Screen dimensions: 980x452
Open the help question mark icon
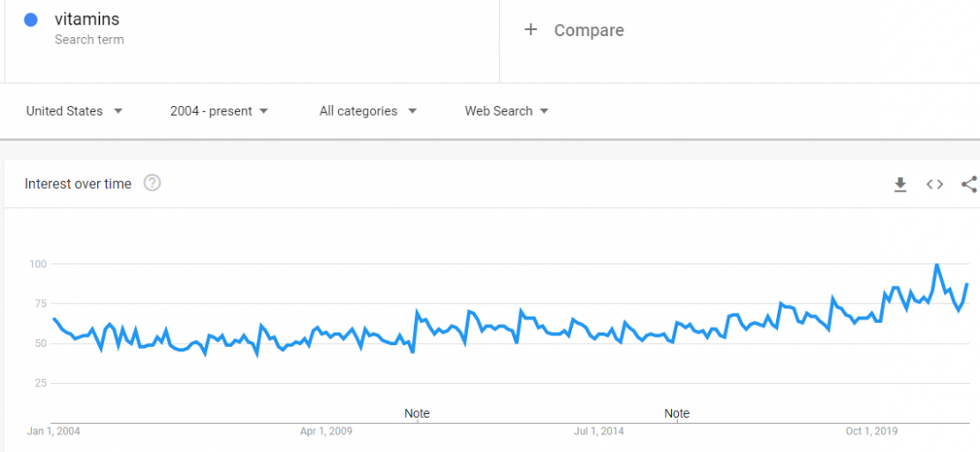pyautogui.click(x=153, y=183)
